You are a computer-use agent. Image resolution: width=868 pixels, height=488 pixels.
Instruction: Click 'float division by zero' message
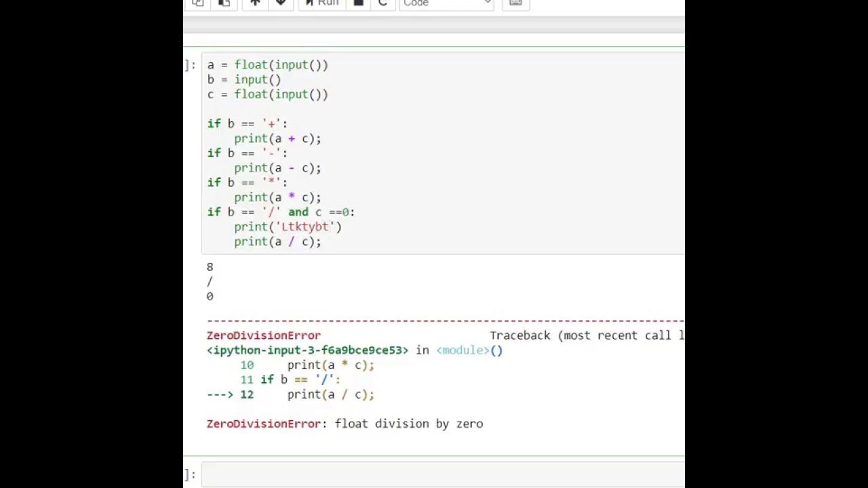click(409, 424)
